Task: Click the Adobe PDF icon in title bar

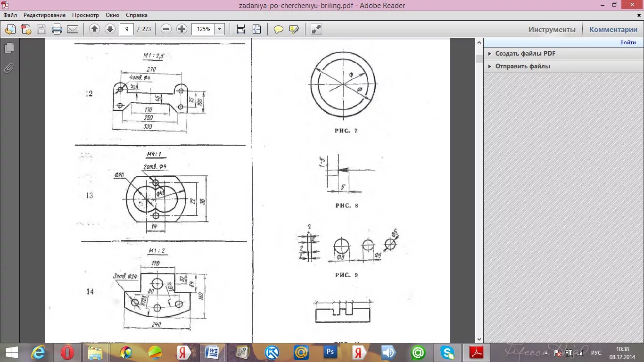Action: pyautogui.click(x=5, y=5)
